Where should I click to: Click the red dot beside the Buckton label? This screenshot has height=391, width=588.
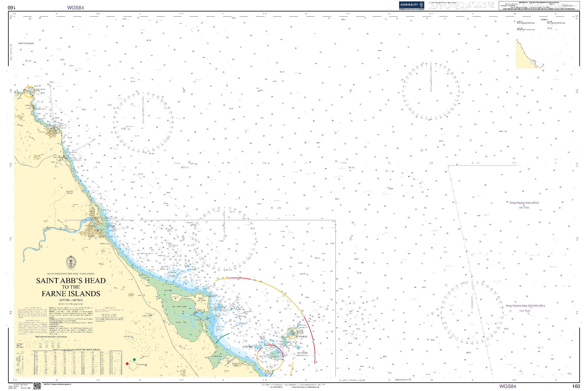[127, 364]
